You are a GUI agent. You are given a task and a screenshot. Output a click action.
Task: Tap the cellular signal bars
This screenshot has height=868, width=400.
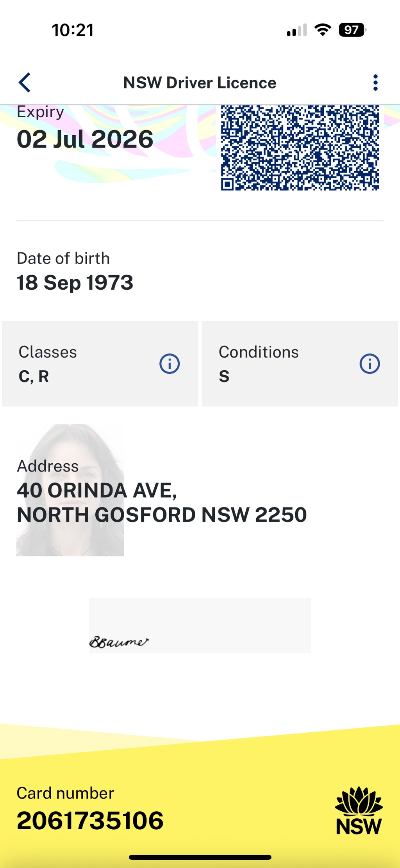click(296, 30)
